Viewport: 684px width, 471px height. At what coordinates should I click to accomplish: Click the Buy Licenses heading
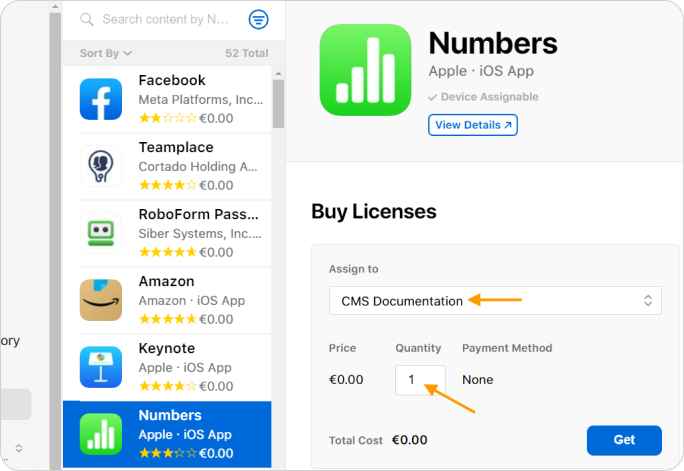pos(374,212)
